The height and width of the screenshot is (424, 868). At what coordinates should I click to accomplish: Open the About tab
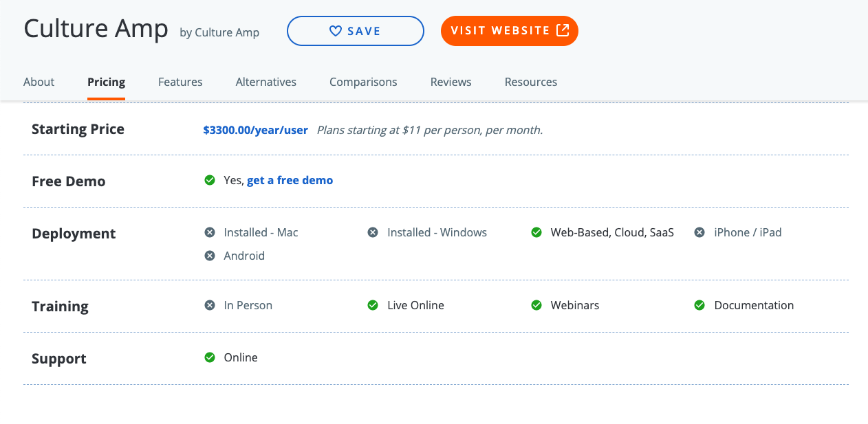pyautogui.click(x=39, y=82)
